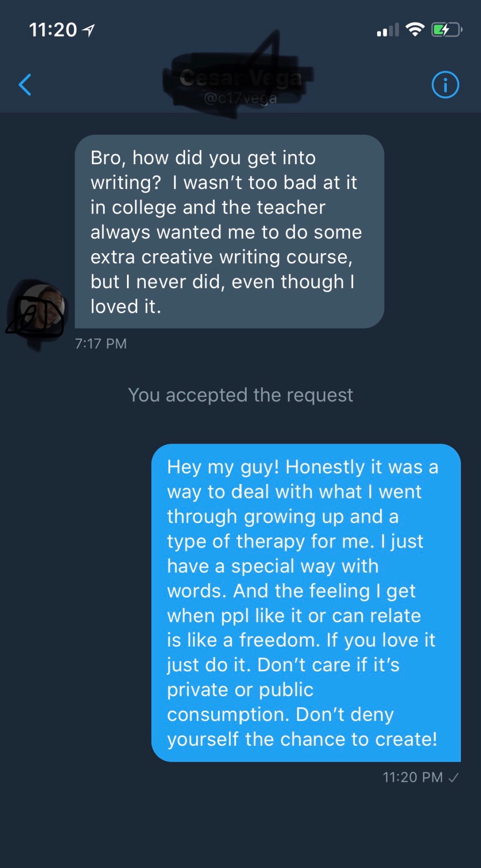Tap the cellular signal bars icon

(x=388, y=30)
